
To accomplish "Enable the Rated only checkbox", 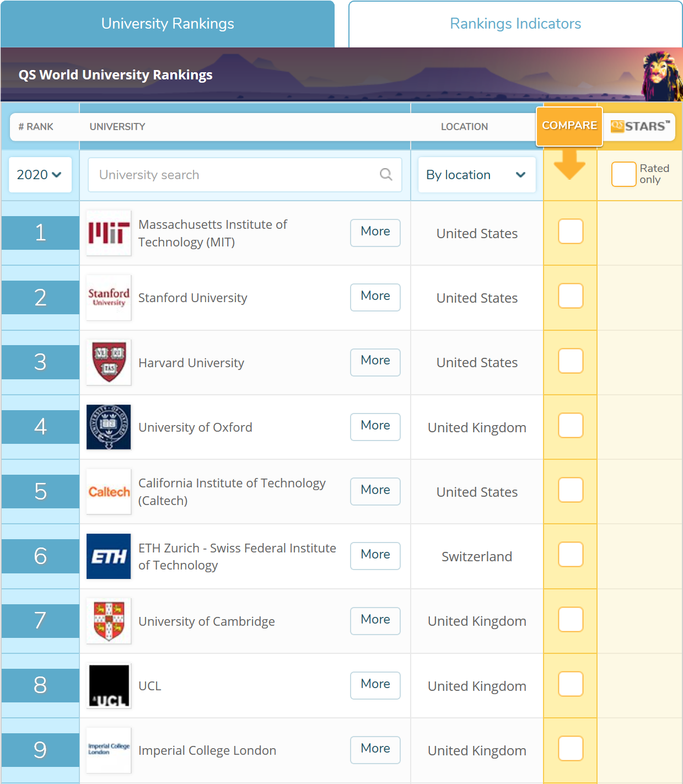I will [623, 174].
